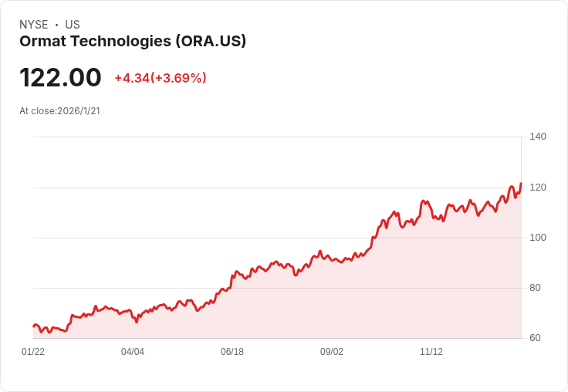This screenshot has height=392, width=568.
Task: Click the starting point of the red price line
Action: coord(34,326)
